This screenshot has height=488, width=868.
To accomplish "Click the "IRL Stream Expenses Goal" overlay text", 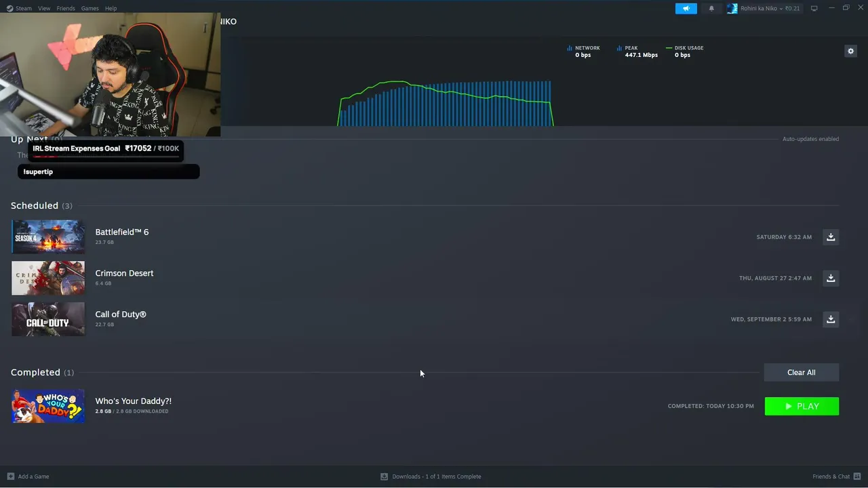I will point(77,148).
